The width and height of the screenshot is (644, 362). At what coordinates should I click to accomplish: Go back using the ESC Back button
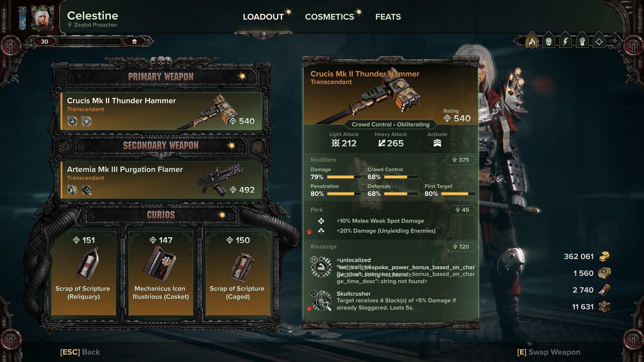click(x=80, y=352)
